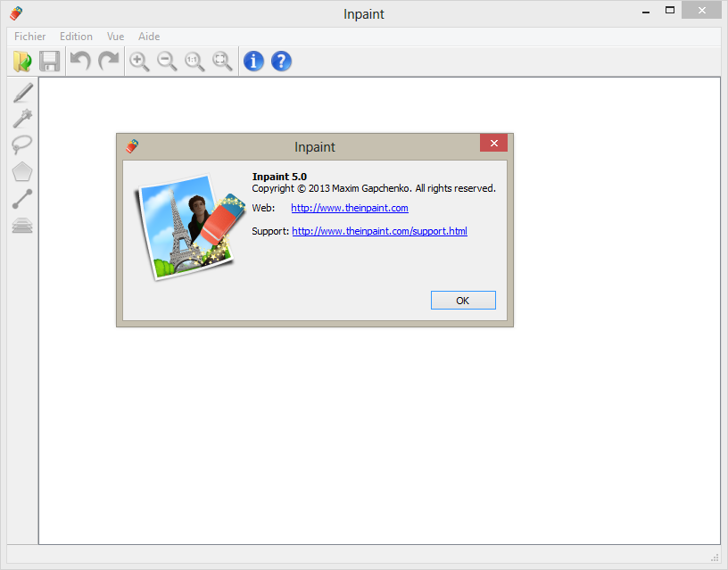The width and height of the screenshot is (728, 570).
Task: Select the Polygonal selection tool
Action: tap(22, 172)
